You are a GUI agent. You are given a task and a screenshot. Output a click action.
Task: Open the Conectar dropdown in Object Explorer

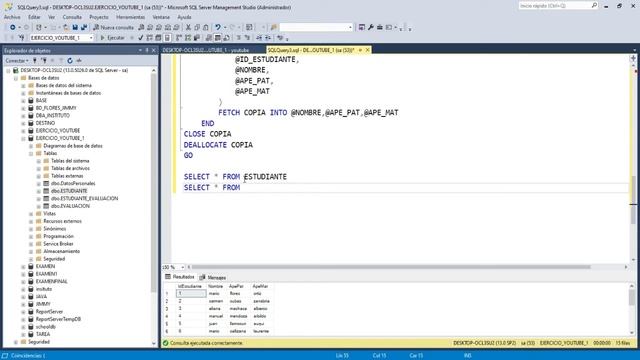pos(17,60)
